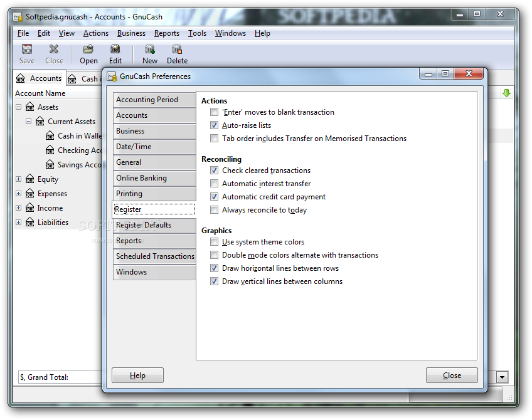This screenshot has height=420, width=532.
Task: Open the Printing preferences tab
Action: 154,194
